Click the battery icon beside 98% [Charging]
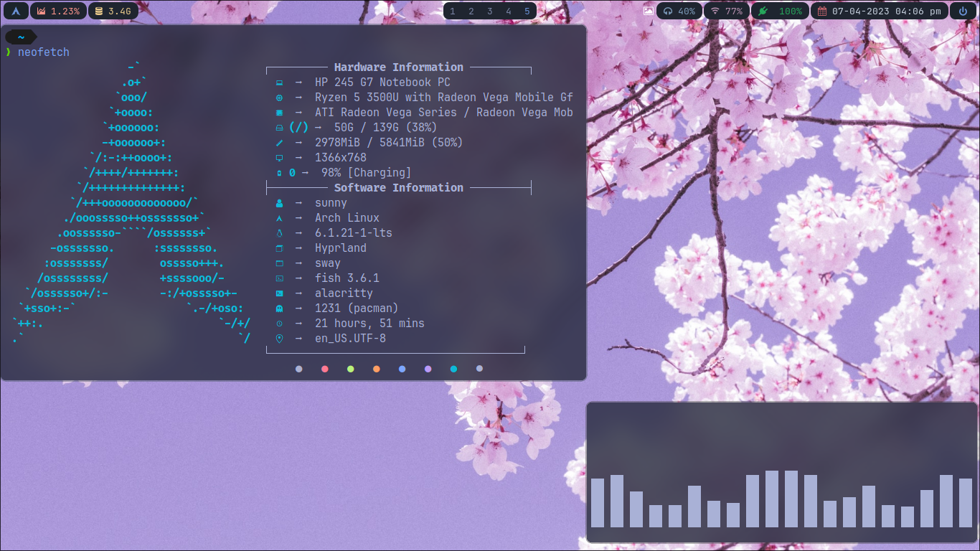Image resolution: width=980 pixels, height=551 pixels. point(279,173)
